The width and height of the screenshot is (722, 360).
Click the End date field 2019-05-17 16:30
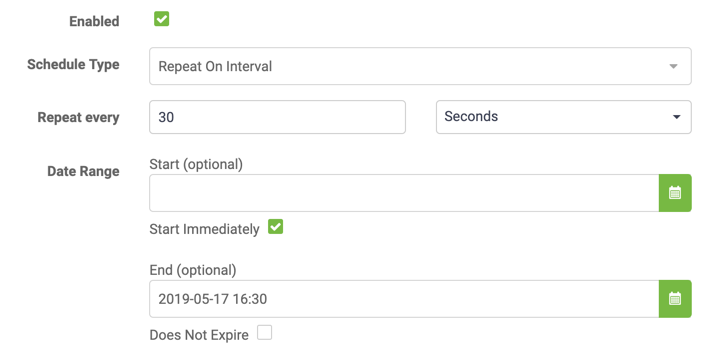click(404, 299)
